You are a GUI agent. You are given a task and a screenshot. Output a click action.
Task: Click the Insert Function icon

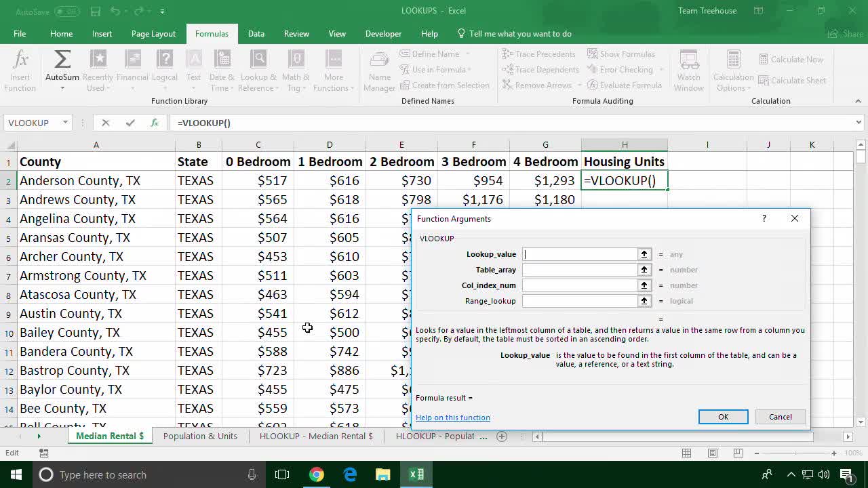coord(21,60)
